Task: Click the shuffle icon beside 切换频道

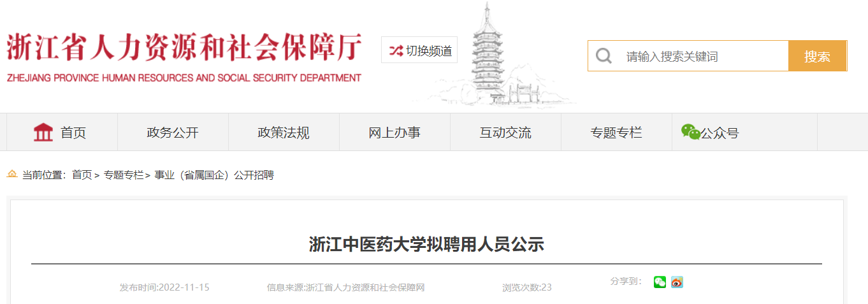Action: click(396, 50)
